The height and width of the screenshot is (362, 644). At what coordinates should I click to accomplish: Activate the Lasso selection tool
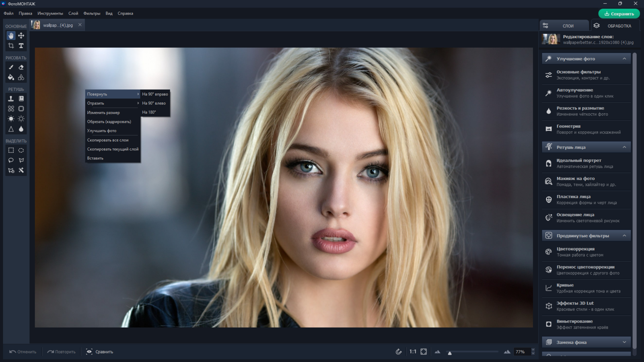[11, 160]
